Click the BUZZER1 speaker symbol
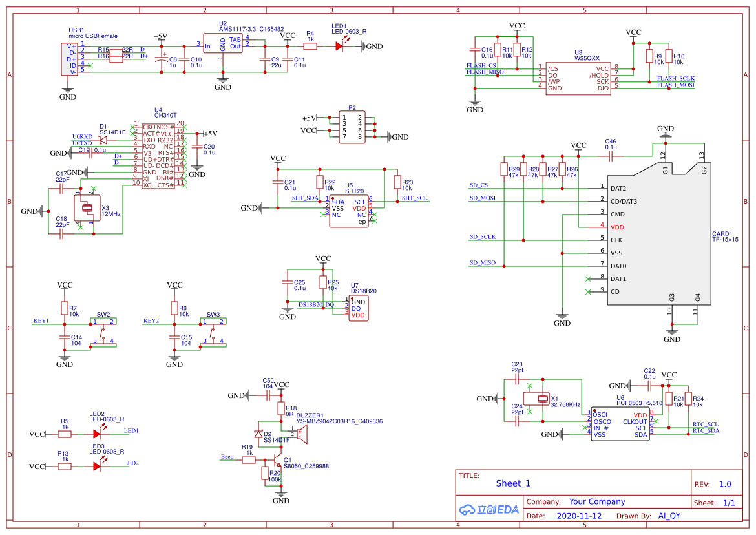This screenshot has height=535, width=756. [x=302, y=434]
